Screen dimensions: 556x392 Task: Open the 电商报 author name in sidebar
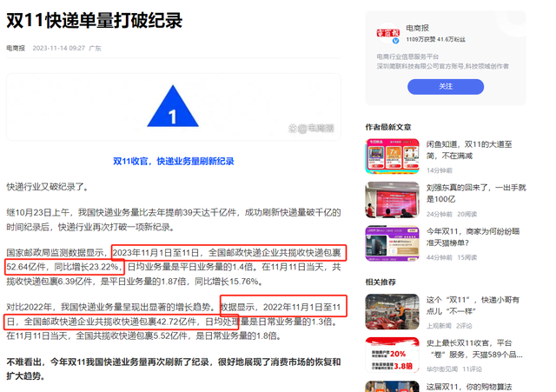tap(417, 28)
